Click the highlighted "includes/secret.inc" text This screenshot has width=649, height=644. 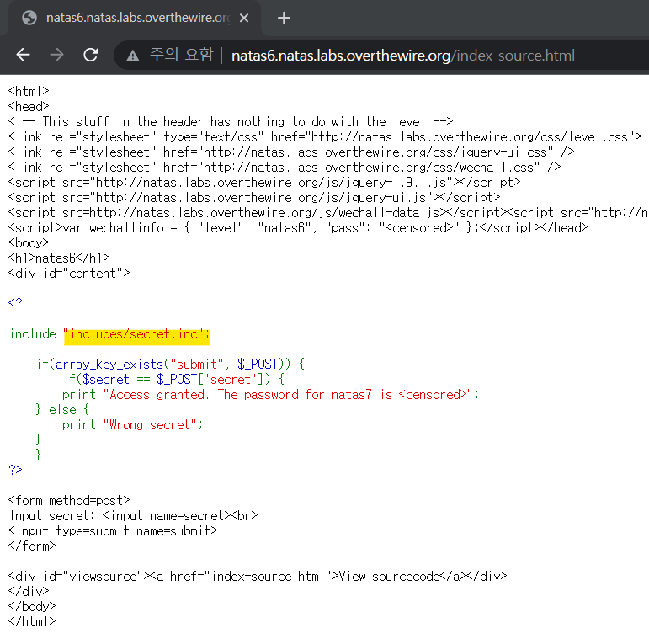[136, 334]
